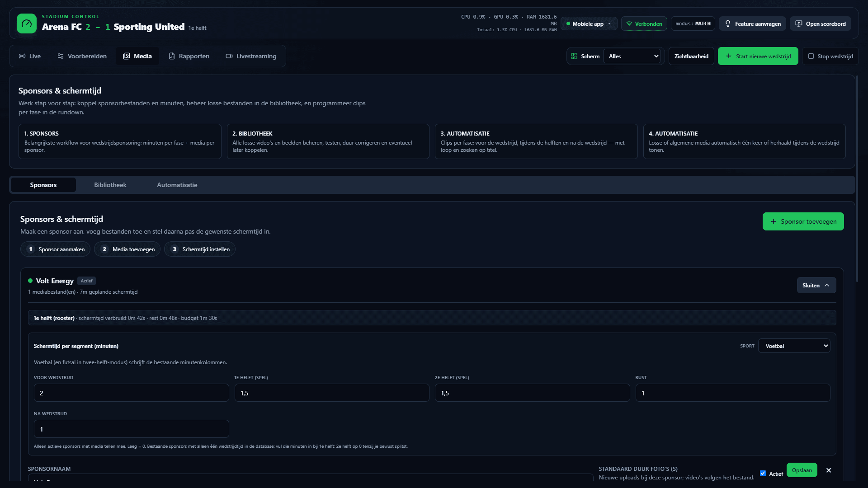Open the Sport 'Voetbal' dropdown
This screenshot has height=488, width=868.
tap(794, 346)
